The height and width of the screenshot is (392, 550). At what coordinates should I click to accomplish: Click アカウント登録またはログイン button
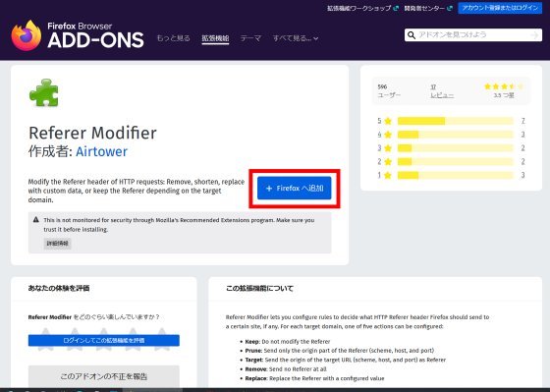coord(500,8)
